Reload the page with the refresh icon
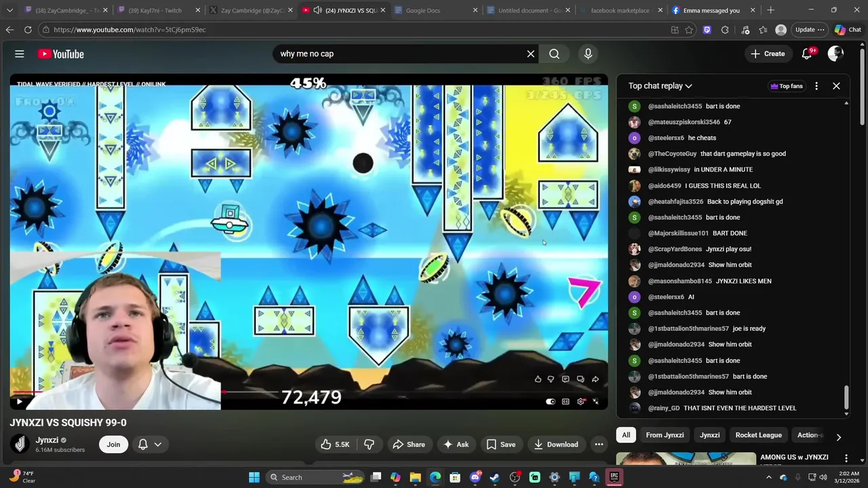Screen dimensions: 868x488 coord(28,30)
